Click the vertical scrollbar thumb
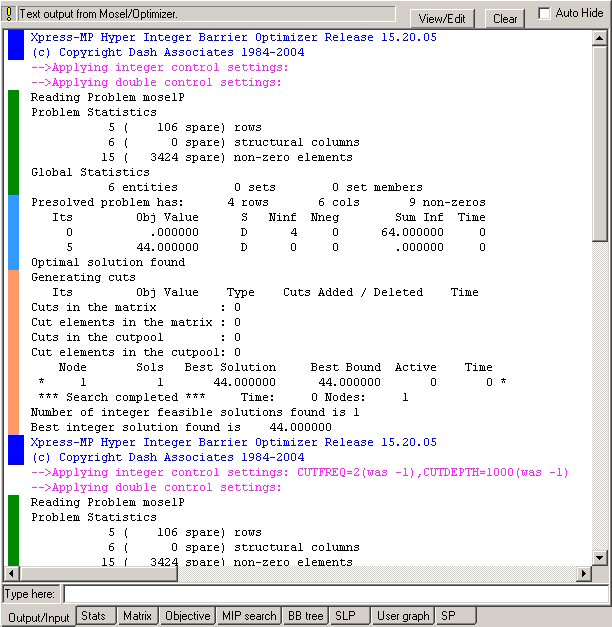 (600, 140)
